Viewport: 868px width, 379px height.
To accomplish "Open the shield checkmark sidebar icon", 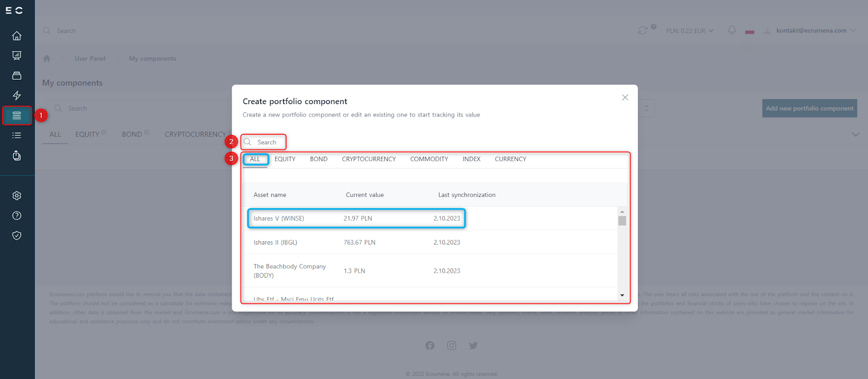I will 17,235.
